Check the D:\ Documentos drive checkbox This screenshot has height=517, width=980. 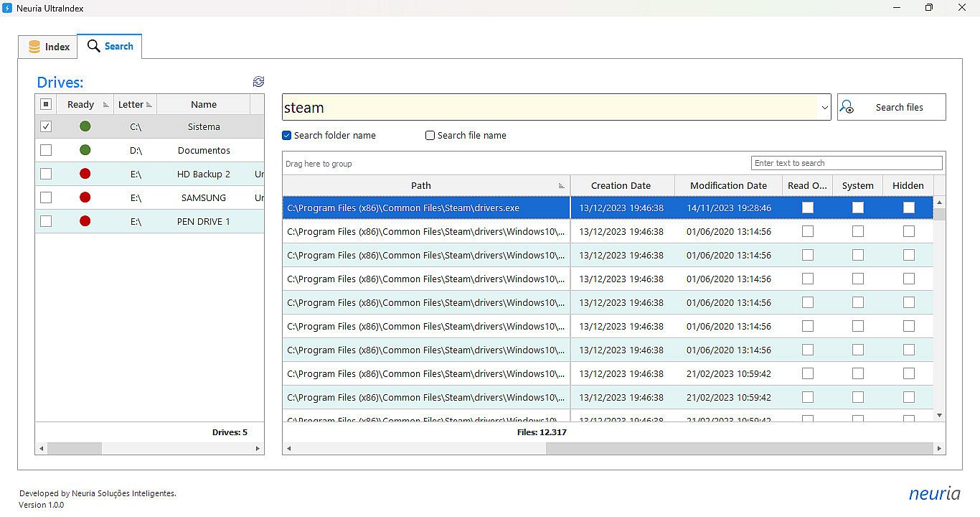46,150
